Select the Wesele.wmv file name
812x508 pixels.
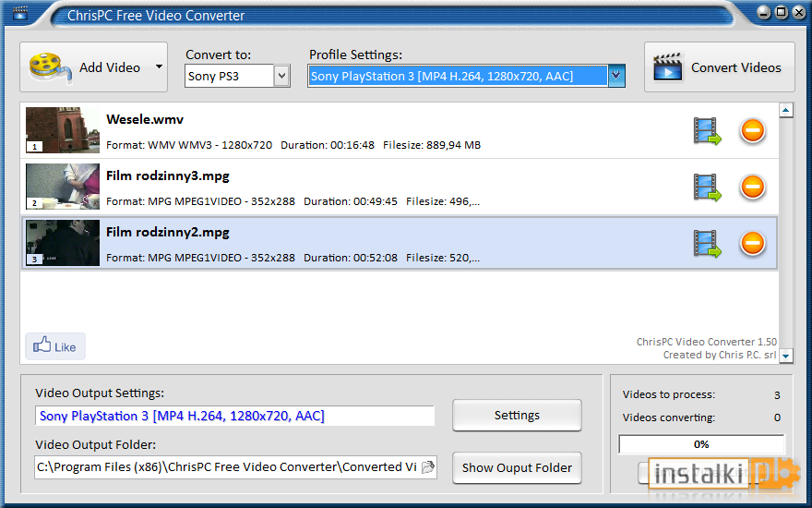145,120
